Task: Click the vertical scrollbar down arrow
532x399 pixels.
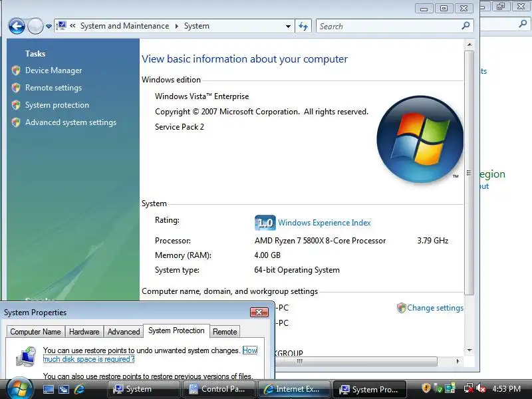Action: [469, 350]
